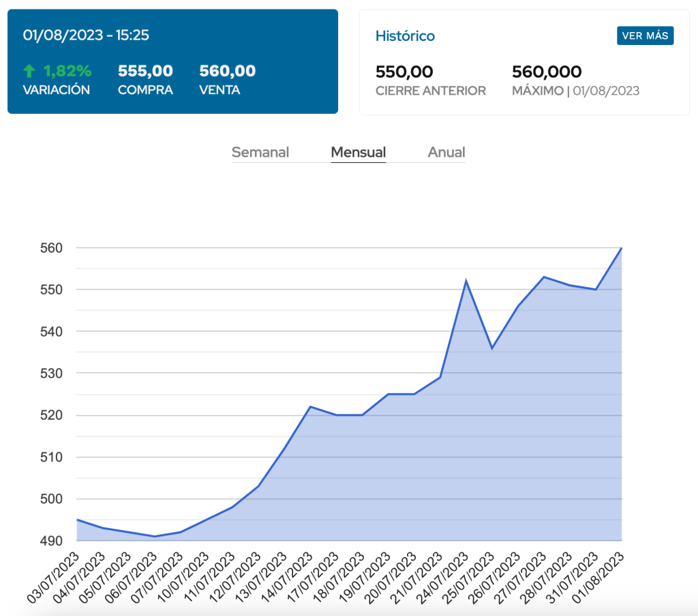Viewport: 698px width, 616px height.
Task: Switch to the Semanal tab
Action: coord(260,153)
